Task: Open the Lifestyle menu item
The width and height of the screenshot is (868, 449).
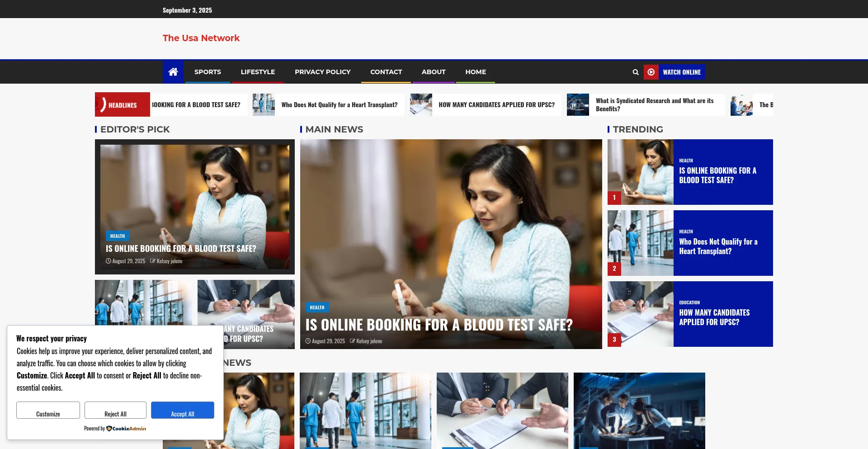Action: [x=258, y=72]
